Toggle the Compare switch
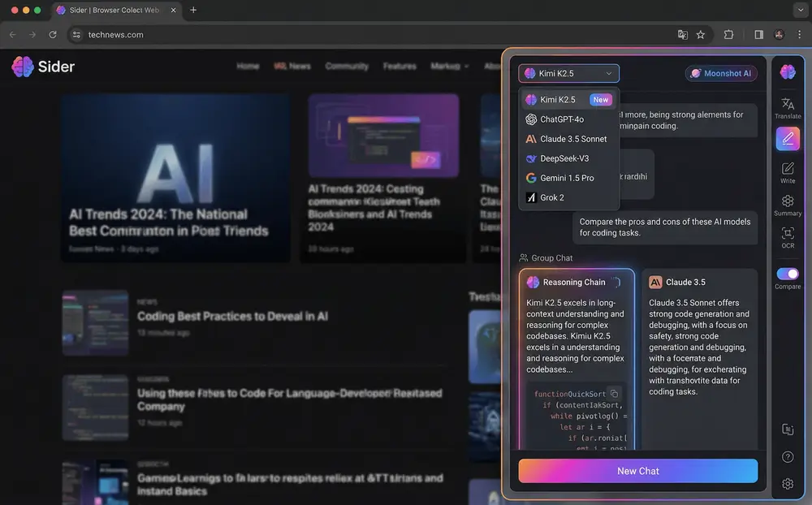Screen dimensions: 812x505 pyautogui.click(x=788, y=274)
